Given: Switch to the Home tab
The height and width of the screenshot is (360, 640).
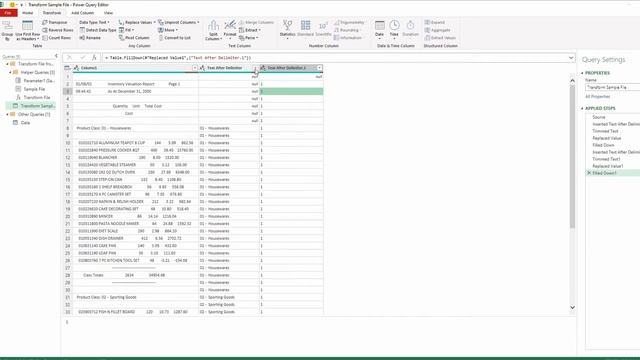Looking at the screenshot, I should 28,13.
